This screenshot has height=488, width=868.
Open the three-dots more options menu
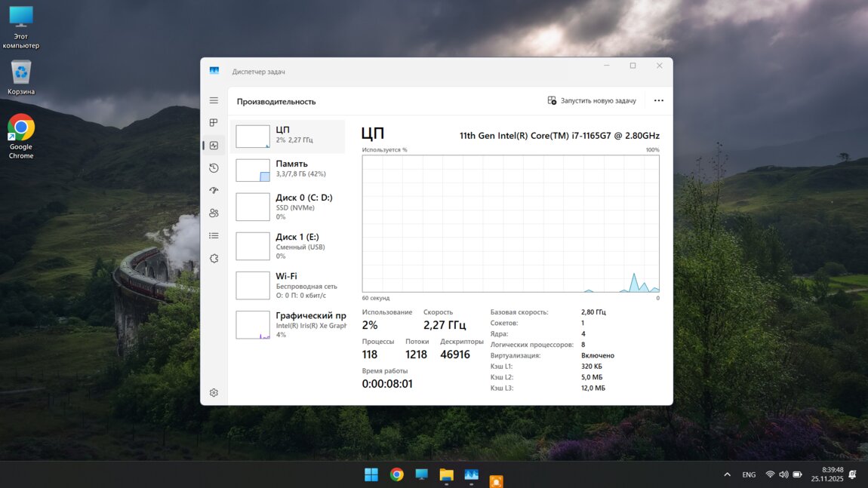658,100
